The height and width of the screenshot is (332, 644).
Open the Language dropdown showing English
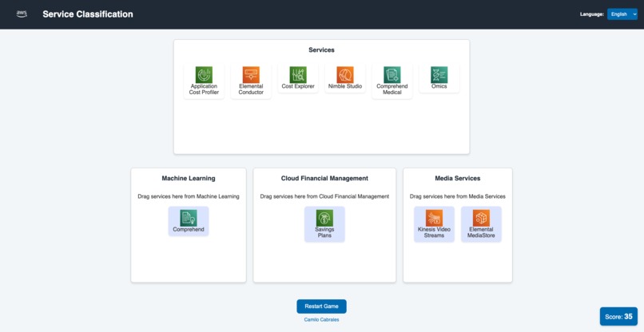point(622,14)
